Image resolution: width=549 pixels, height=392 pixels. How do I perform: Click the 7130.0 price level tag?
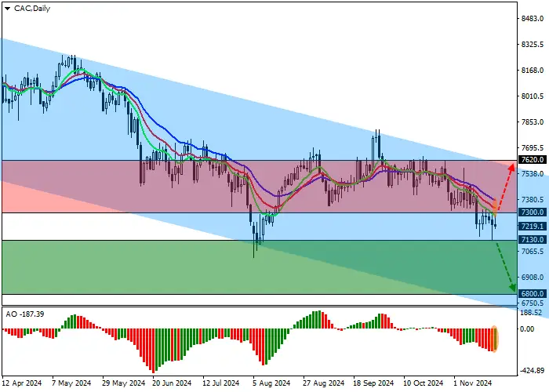pos(533,239)
